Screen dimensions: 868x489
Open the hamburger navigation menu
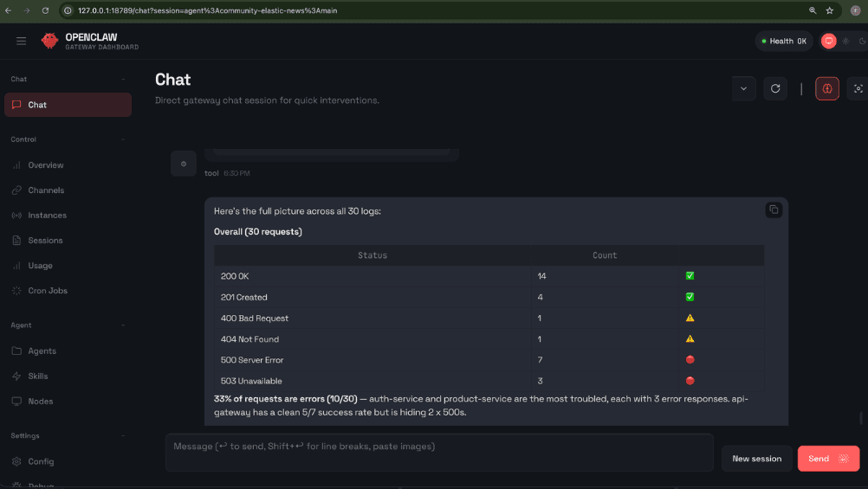(21, 41)
